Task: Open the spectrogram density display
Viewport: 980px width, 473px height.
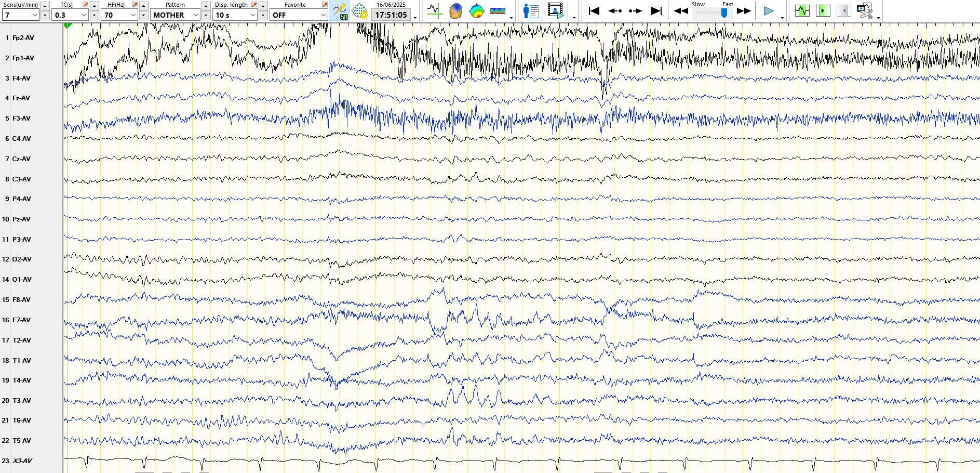Action: (x=498, y=11)
